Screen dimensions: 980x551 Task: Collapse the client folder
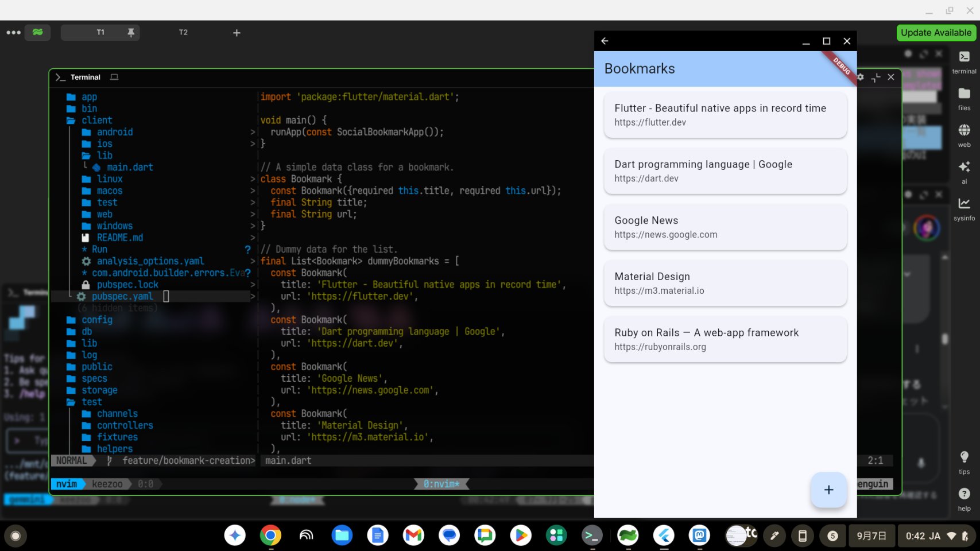point(90,121)
